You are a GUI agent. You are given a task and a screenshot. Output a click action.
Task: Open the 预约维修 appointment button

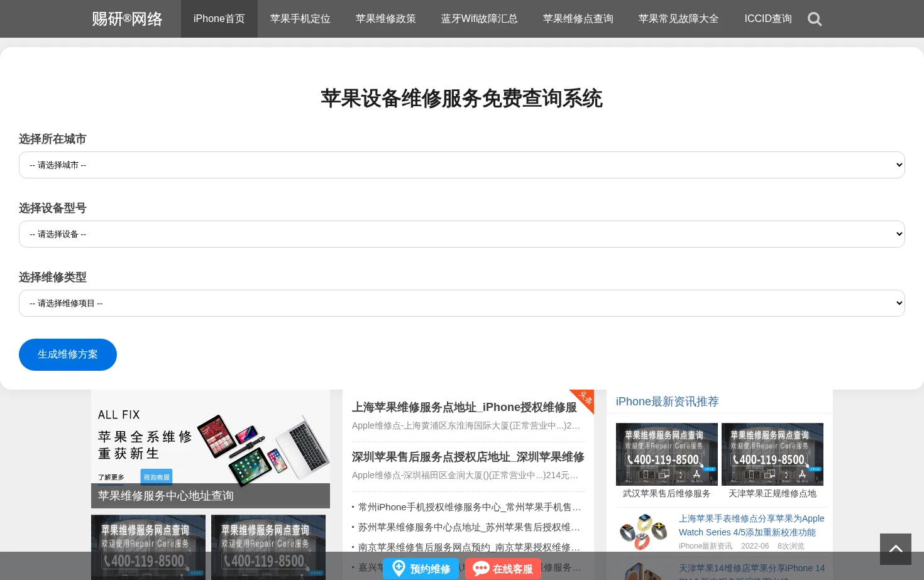click(421, 569)
